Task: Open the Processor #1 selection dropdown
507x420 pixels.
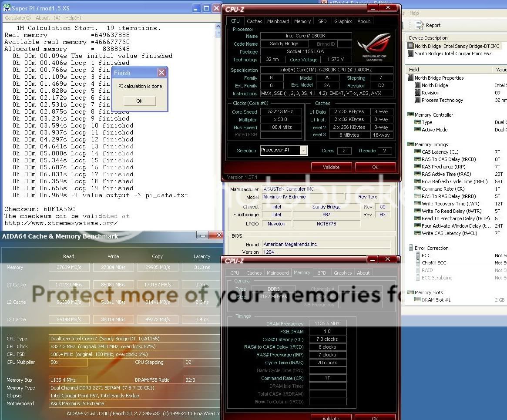Action: click(x=303, y=151)
